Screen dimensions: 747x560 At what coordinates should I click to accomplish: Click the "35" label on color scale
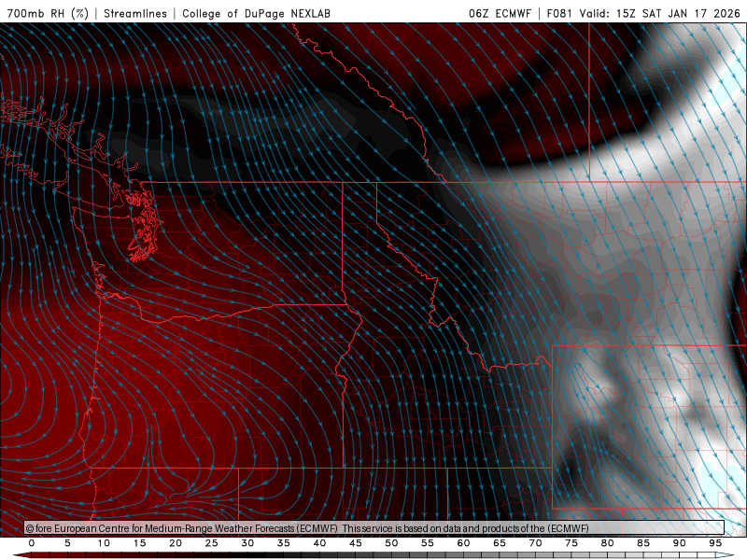(284, 543)
